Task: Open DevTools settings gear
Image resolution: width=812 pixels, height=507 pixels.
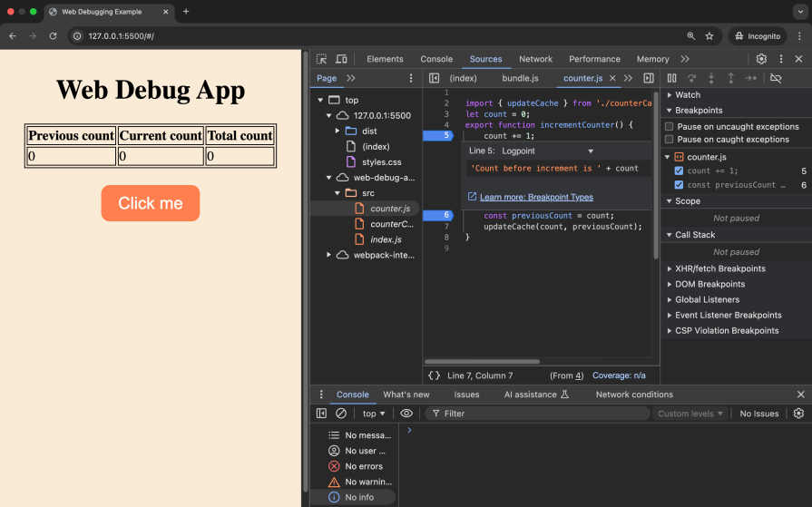Action: tap(761, 59)
